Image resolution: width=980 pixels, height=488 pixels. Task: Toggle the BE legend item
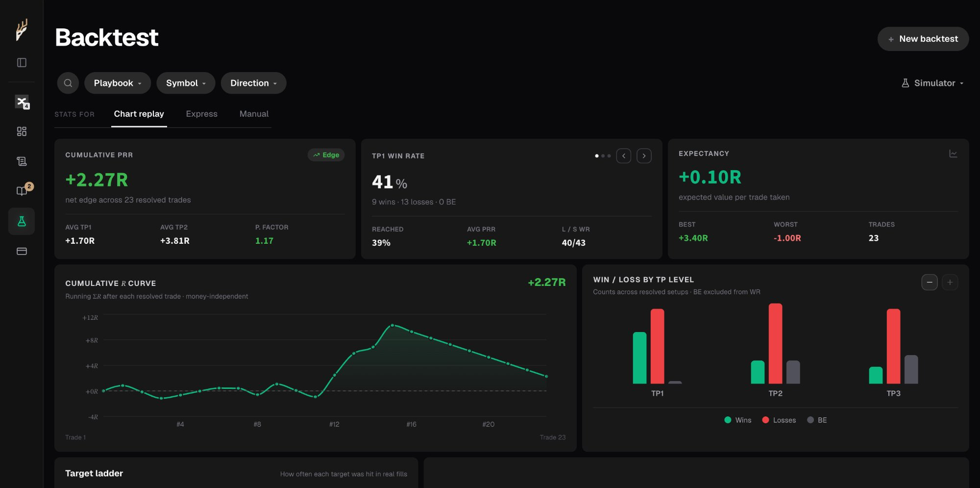pyautogui.click(x=817, y=420)
